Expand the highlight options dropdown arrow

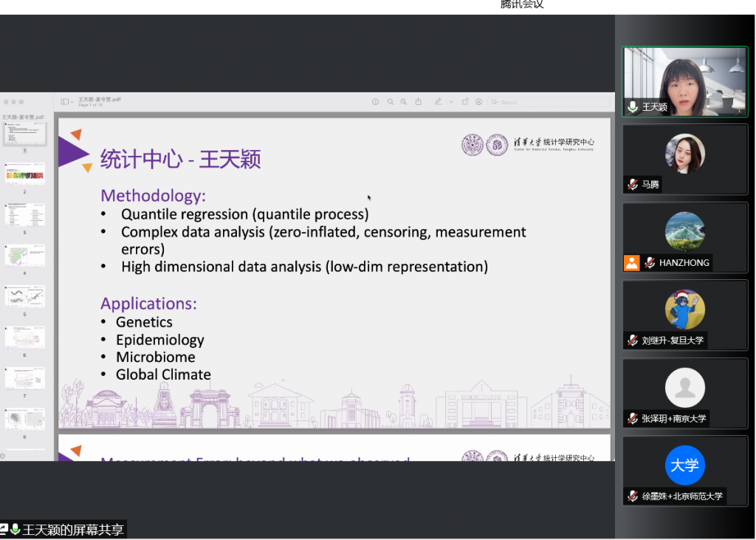[450, 102]
